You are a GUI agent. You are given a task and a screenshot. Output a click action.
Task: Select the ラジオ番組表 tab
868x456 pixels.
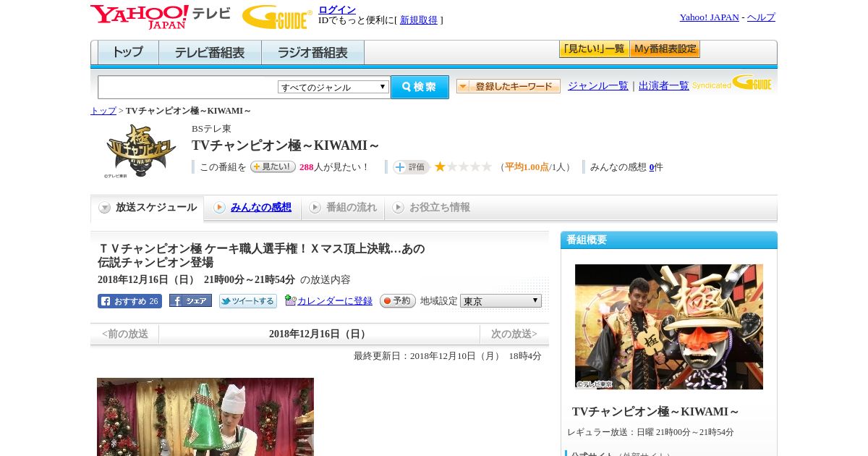[x=312, y=53]
